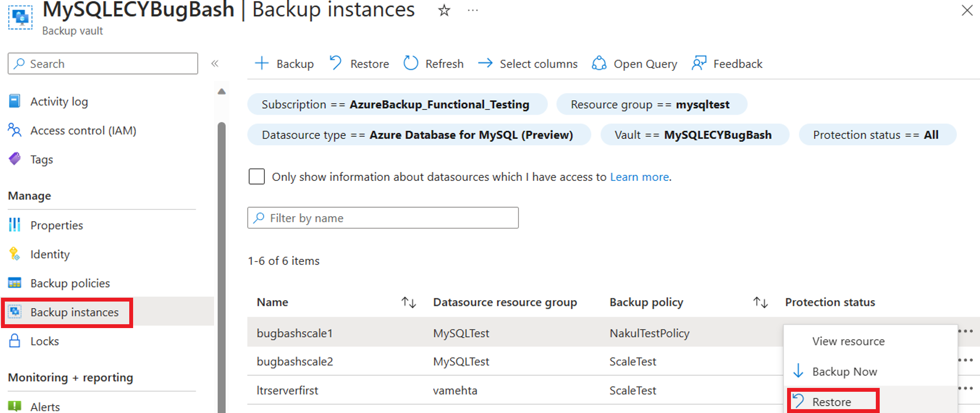The image size is (980, 413).
Task: Click the Backup plus icon in toolbar
Action: (261, 63)
